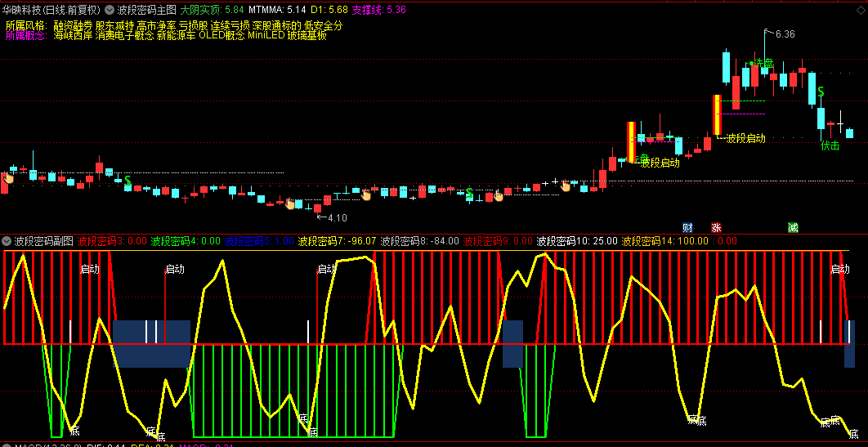Image resolution: width=868 pixels, height=447 pixels.
Task: Click the 波段密码14: 100.00 readout
Action: tap(664, 240)
